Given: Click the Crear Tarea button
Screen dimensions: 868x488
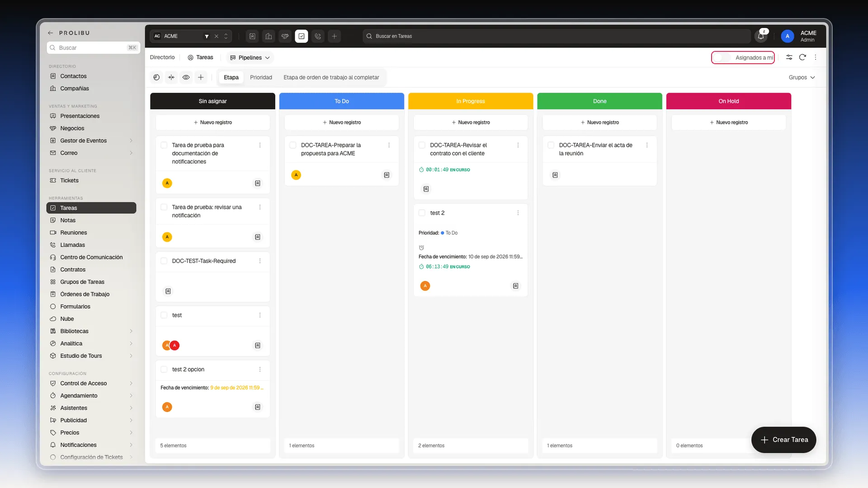Looking at the screenshot, I should click(783, 440).
